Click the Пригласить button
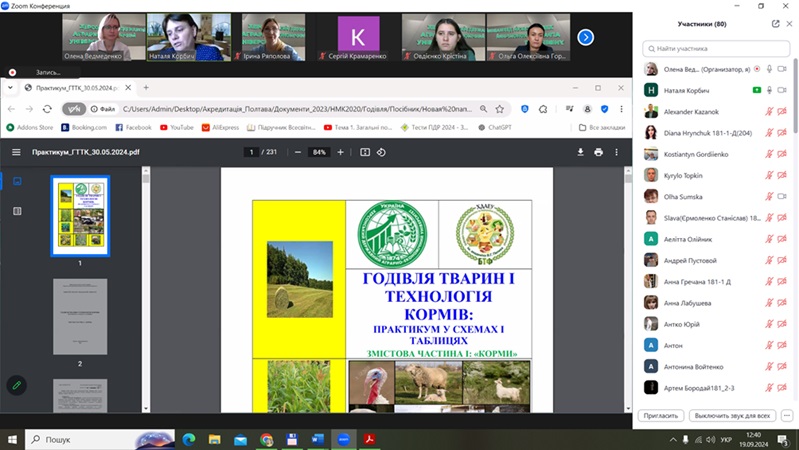The image size is (799, 450). (660, 416)
